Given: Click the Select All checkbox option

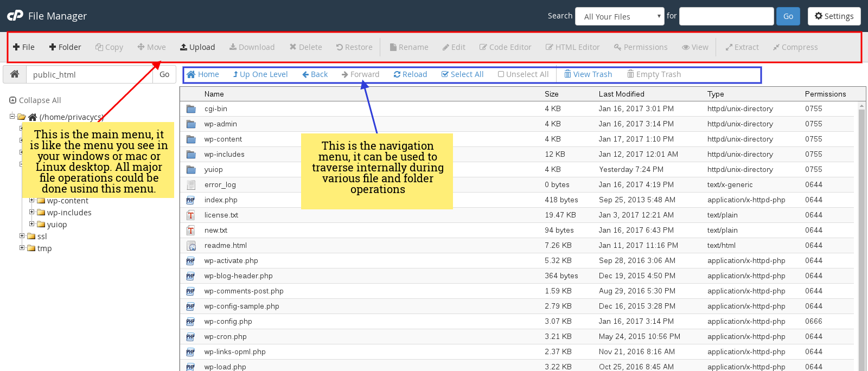Looking at the screenshot, I should [462, 74].
